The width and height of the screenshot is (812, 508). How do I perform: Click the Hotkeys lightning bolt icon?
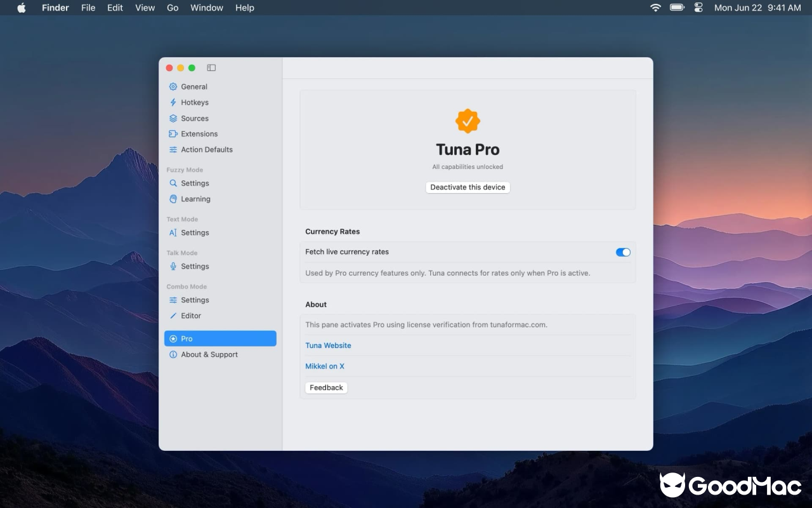(x=173, y=102)
